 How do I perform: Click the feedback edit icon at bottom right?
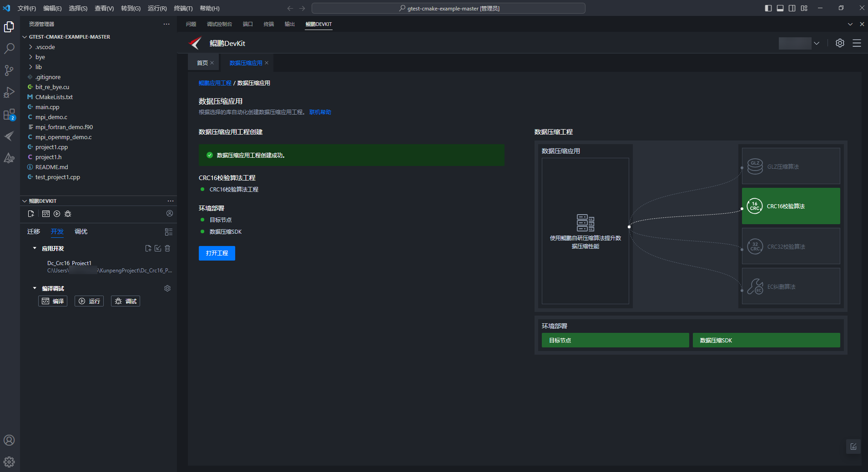click(x=853, y=447)
